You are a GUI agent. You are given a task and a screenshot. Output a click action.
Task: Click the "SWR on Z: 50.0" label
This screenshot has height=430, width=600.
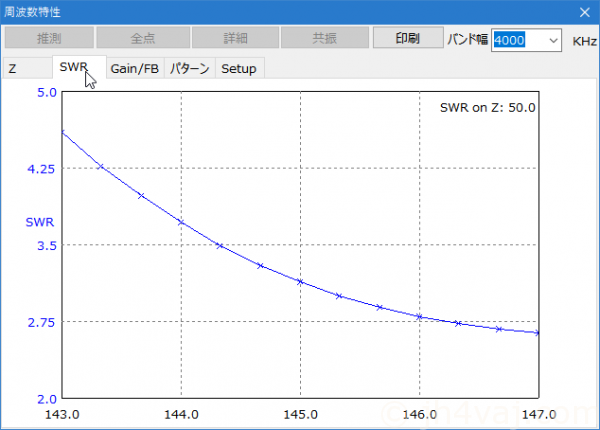487,106
